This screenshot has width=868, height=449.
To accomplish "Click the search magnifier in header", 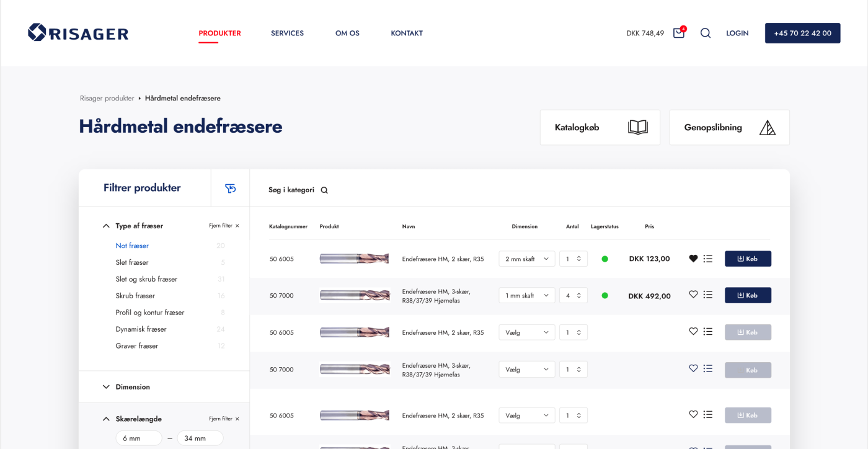I will coord(706,33).
